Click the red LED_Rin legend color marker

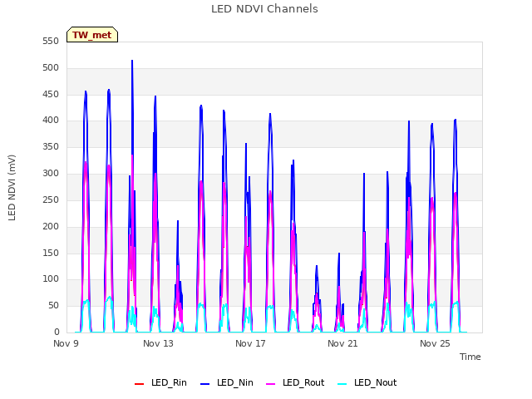click(140, 384)
